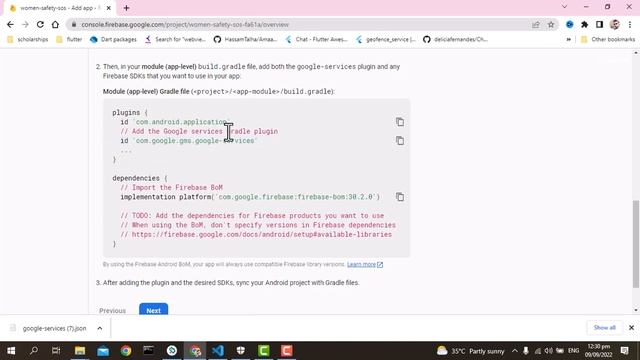640x360 pixels.
Task: Open the Chrome three-dot menu
Action: click(630, 24)
